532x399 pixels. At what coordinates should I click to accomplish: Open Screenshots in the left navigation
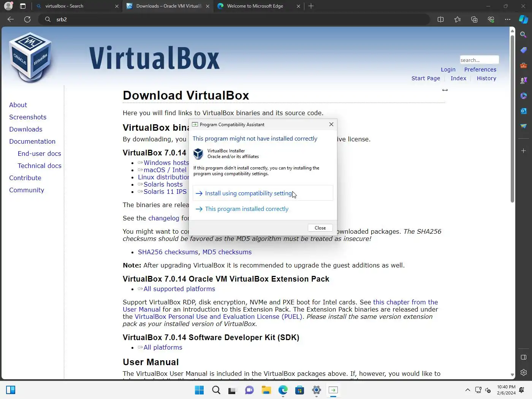[28, 117]
